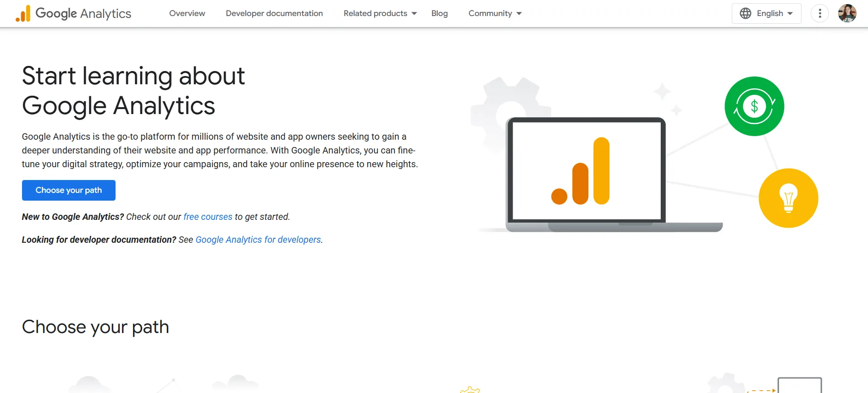
Task: Click the Choose your path section heading
Action: pos(95,327)
